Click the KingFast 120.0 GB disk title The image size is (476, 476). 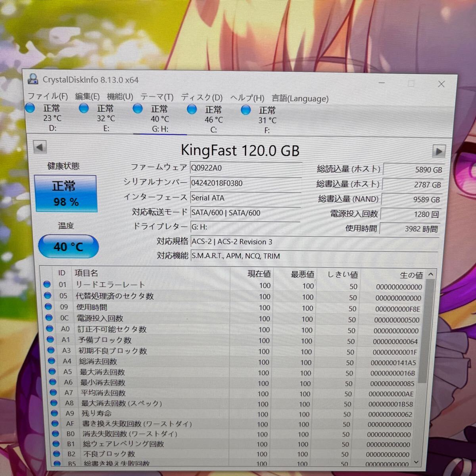(240, 150)
